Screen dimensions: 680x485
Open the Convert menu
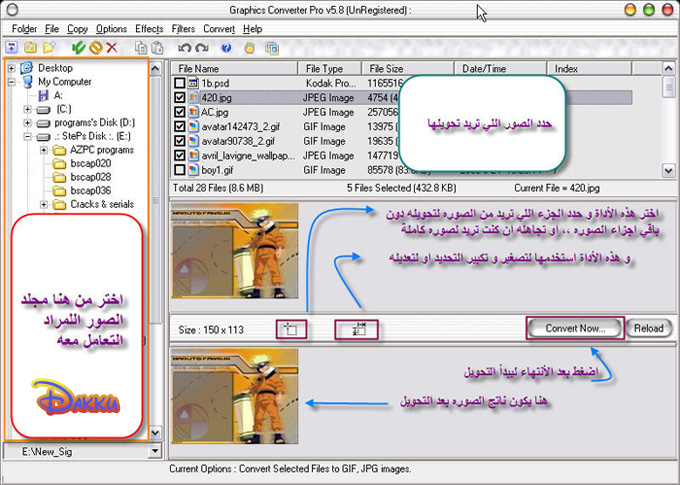click(219, 29)
